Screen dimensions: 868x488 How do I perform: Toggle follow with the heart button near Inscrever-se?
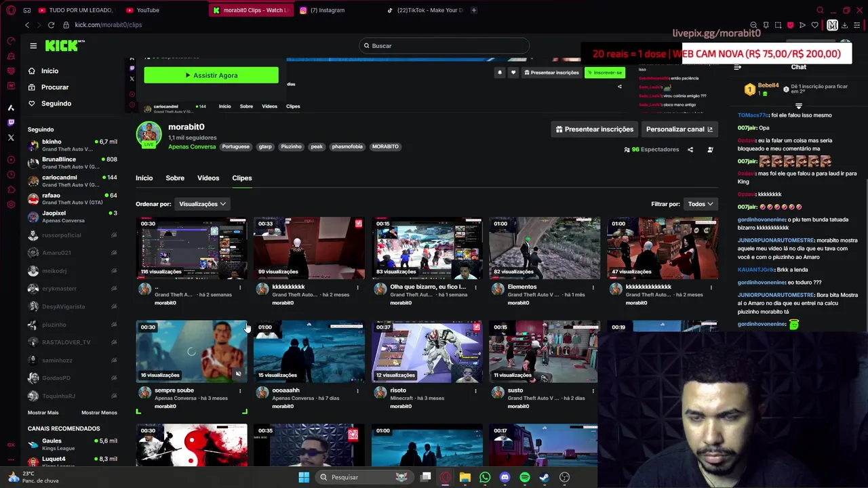513,73
